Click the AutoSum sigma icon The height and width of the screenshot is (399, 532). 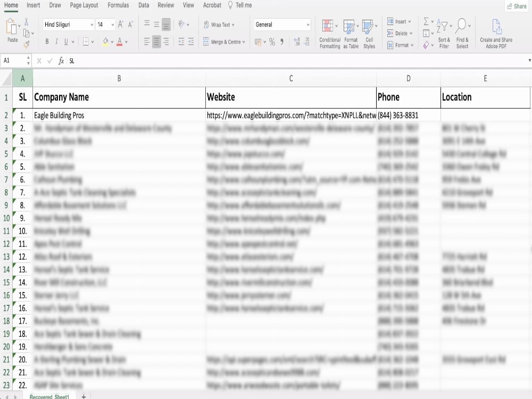(426, 21)
